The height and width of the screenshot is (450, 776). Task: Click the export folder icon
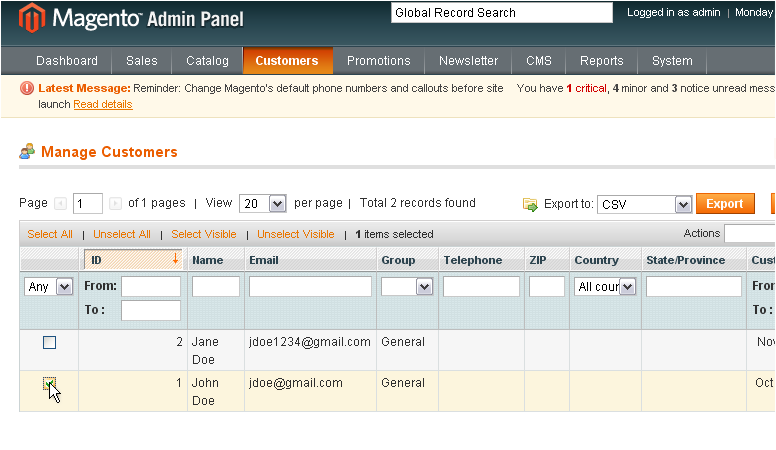coord(530,204)
